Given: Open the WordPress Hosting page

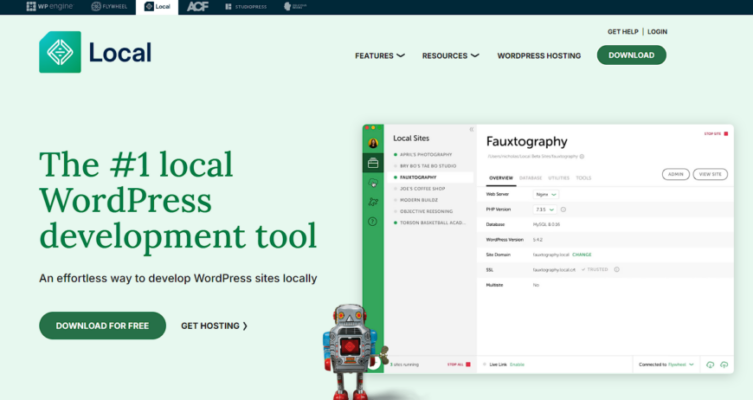Looking at the screenshot, I should pyautogui.click(x=539, y=56).
